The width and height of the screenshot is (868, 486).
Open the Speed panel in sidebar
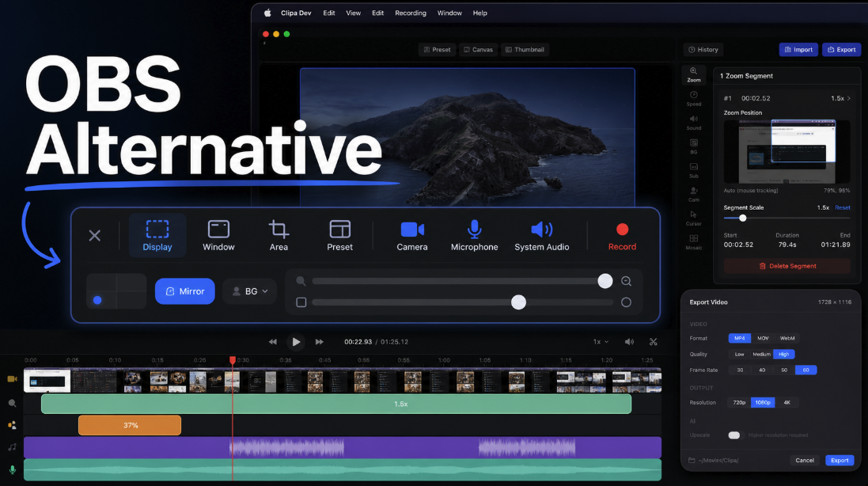[x=693, y=98]
